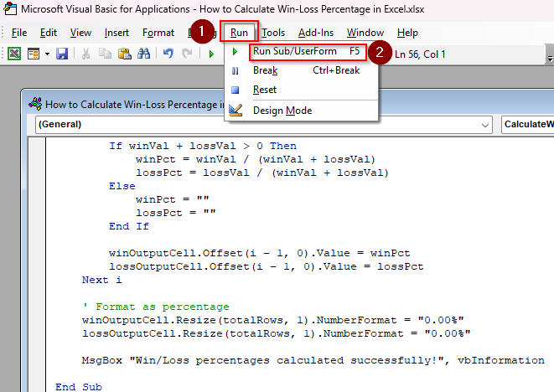This screenshot has height=392, width=554.
Task: Click the 'winPct = winVal /' code line
Action: [x=256, y=159]
